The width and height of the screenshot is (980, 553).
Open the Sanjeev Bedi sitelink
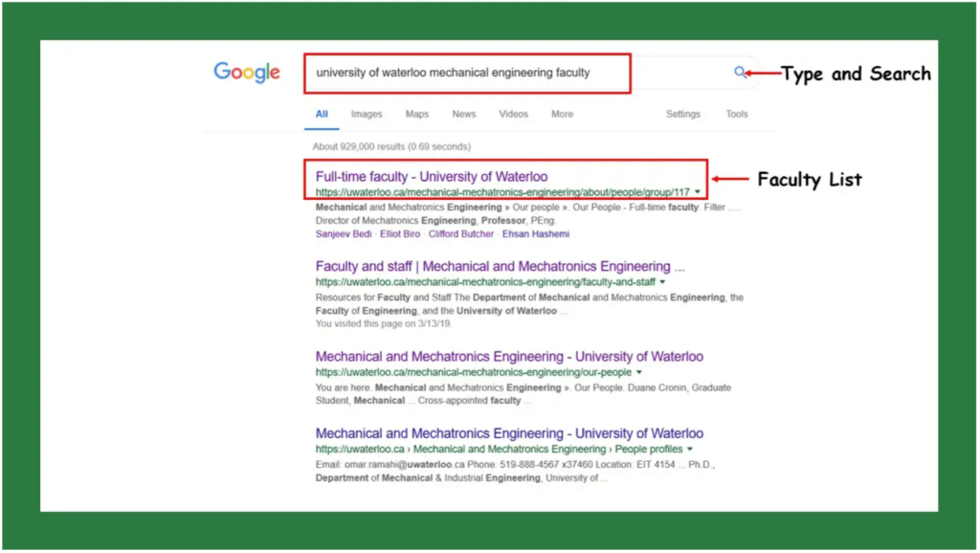pos(344,233)
